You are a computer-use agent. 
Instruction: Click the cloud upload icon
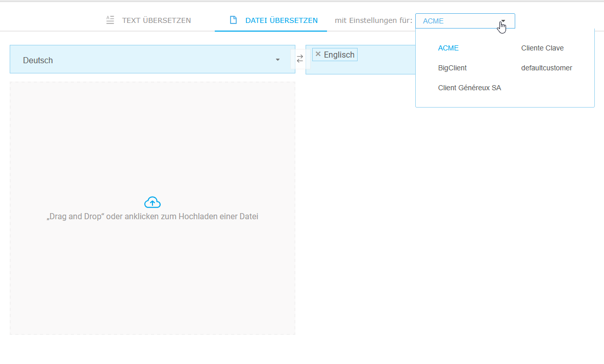pyautogui.click(x=153, y=202)
